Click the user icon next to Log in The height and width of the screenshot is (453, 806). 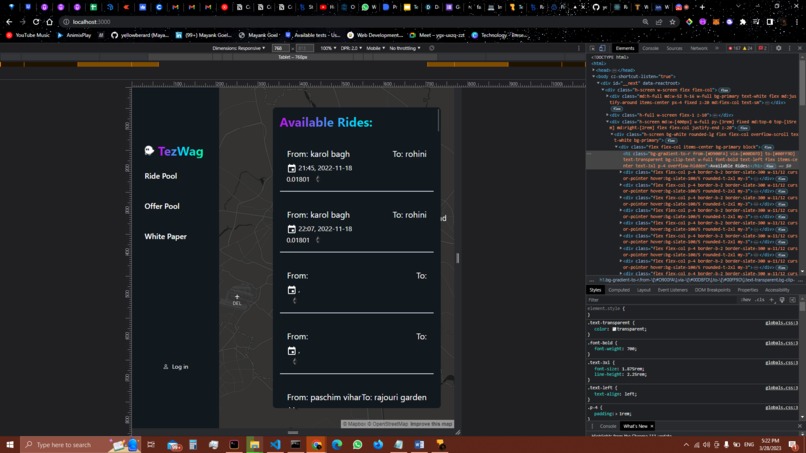(166, 367)
